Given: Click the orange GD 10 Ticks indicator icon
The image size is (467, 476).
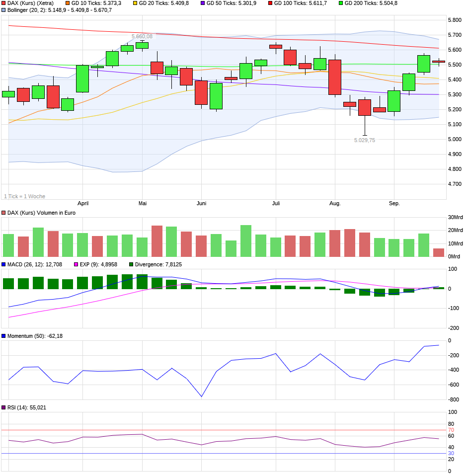Looking at the screenshot, I should click(67, 4).
